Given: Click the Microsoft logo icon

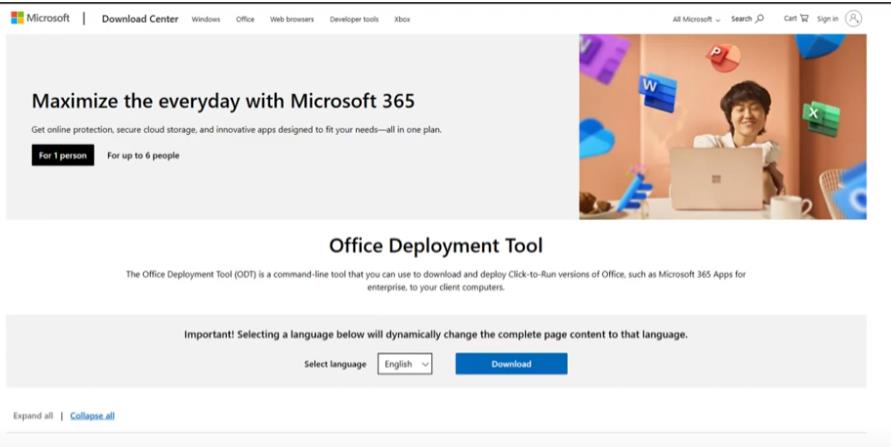Looking at the screenshot, I should pyautogui.click(x=18, y=18).
